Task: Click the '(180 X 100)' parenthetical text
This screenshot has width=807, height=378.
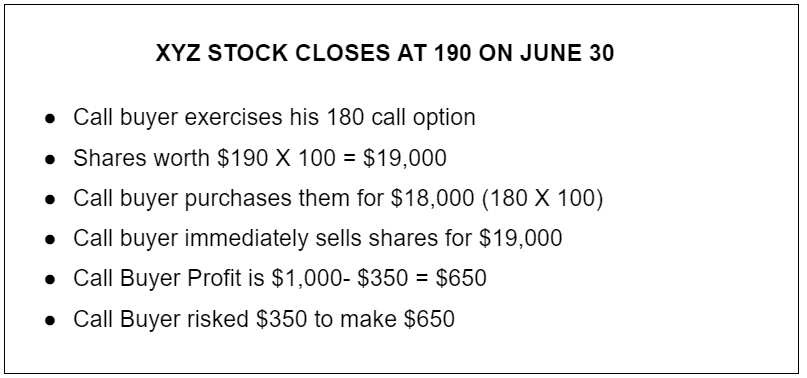Action: [542, 198]
